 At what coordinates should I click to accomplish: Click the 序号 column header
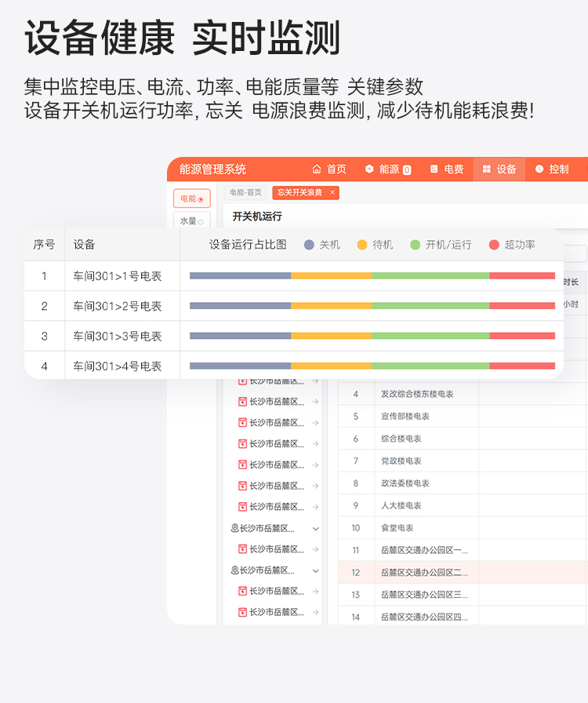pos(44,244)
